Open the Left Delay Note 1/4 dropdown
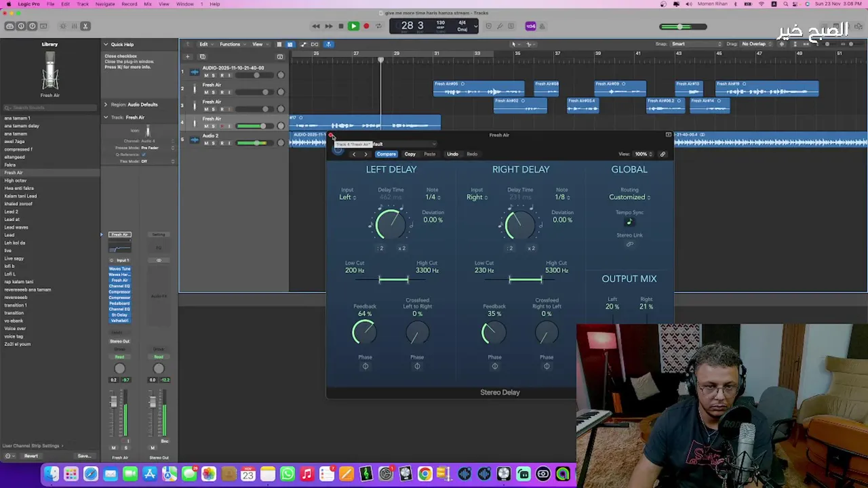868x488 pixels. click(433, 197)
